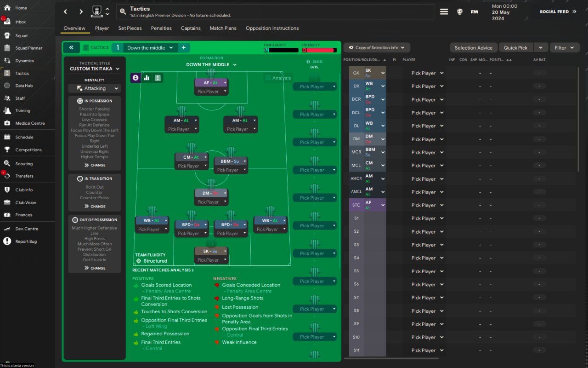Switch to Opposition Instructions tab
This screenshot has width=588, height=368.
[x=272, y=28]
